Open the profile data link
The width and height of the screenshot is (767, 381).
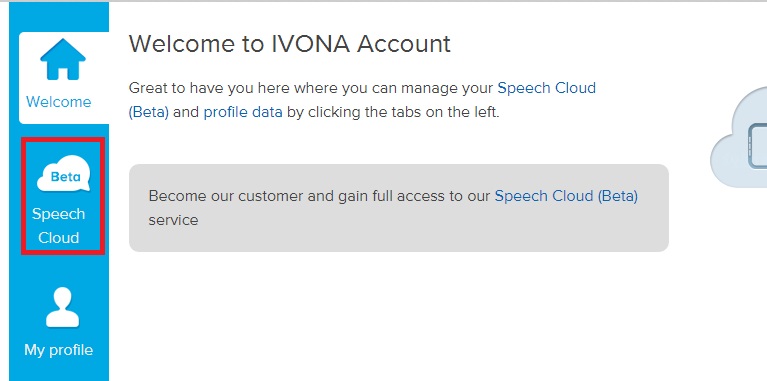click(x=243, y=112)
